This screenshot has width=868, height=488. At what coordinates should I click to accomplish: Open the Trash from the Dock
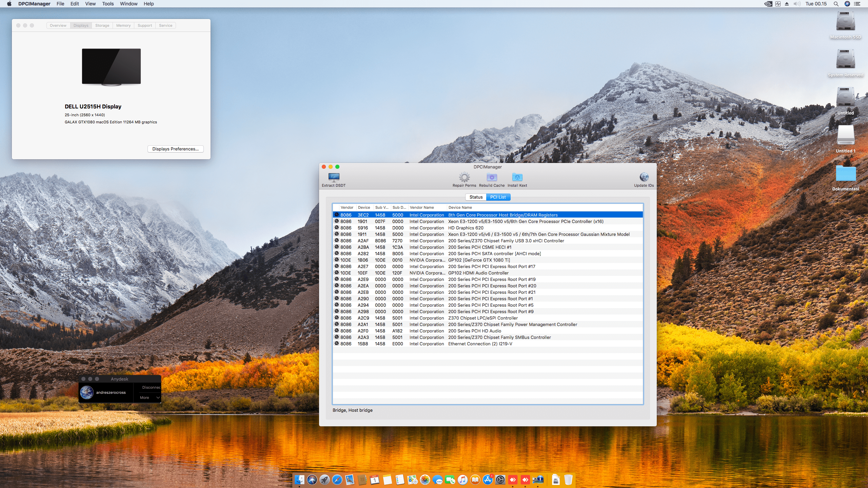(x=569, y=480)
